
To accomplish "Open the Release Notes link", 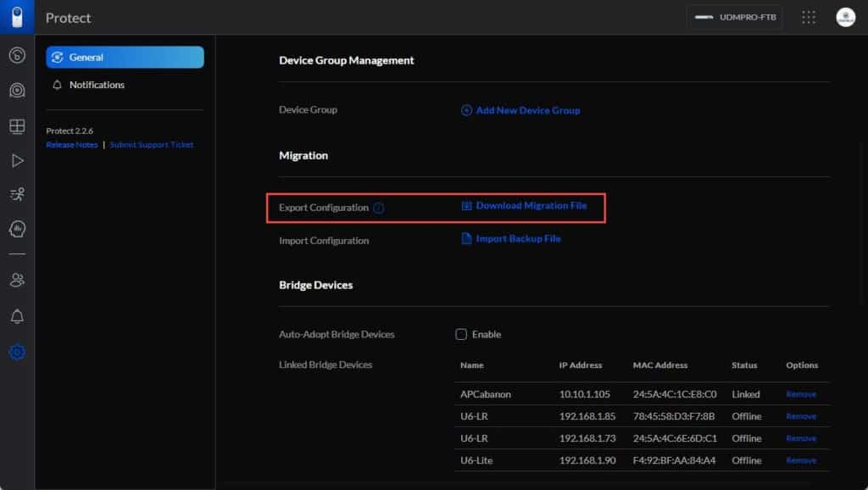I will point(71,144).
